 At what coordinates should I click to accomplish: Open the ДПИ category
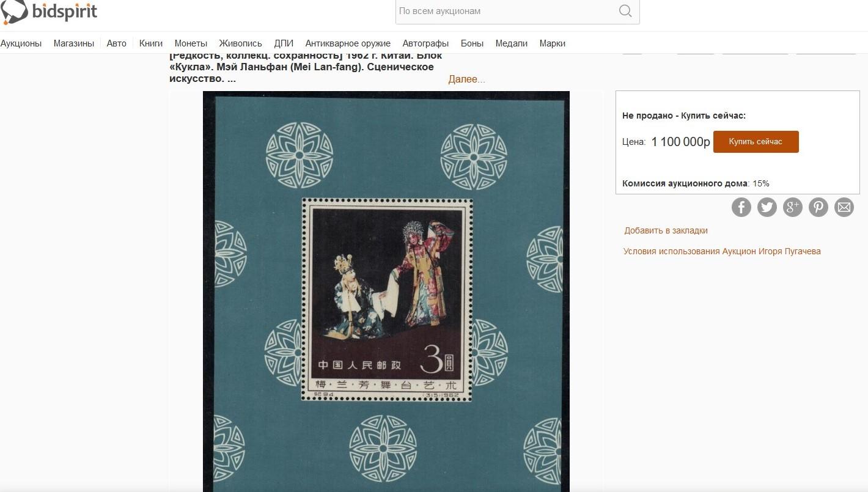tap(284, 43)
